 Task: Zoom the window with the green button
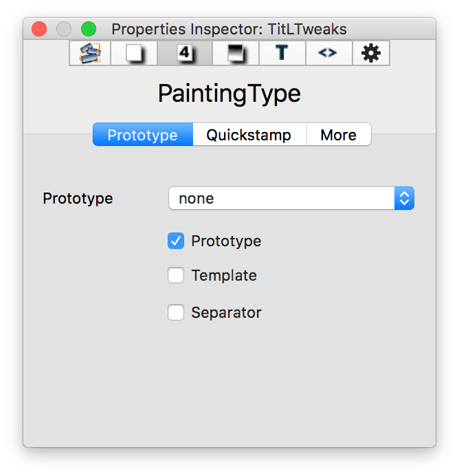click(89, 29)
